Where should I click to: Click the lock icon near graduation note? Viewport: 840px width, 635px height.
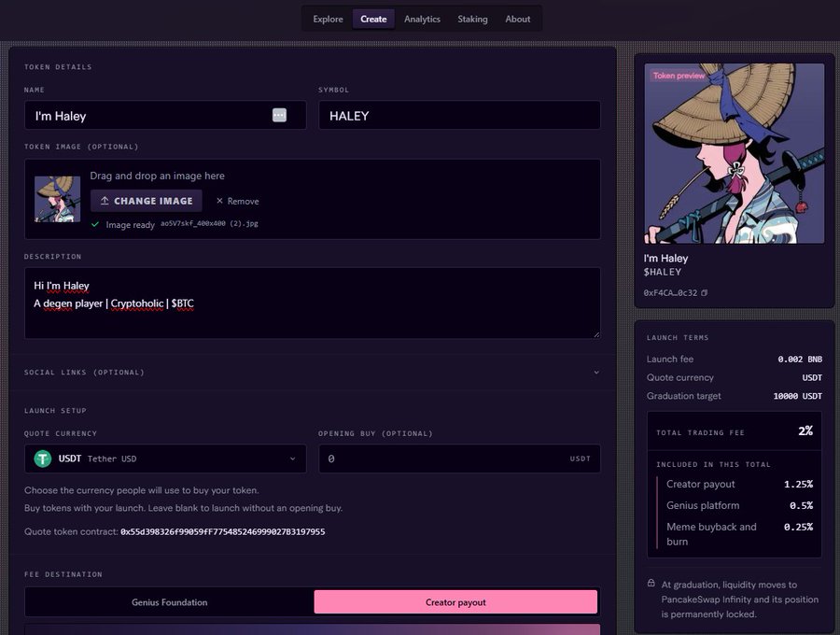pos(651,583)
